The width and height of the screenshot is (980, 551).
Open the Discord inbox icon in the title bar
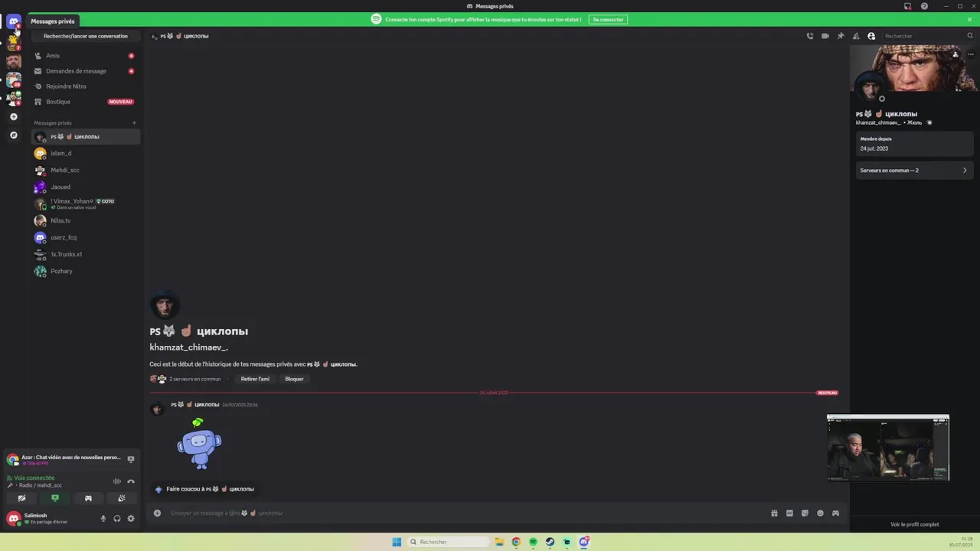click(x=907, y=6)
